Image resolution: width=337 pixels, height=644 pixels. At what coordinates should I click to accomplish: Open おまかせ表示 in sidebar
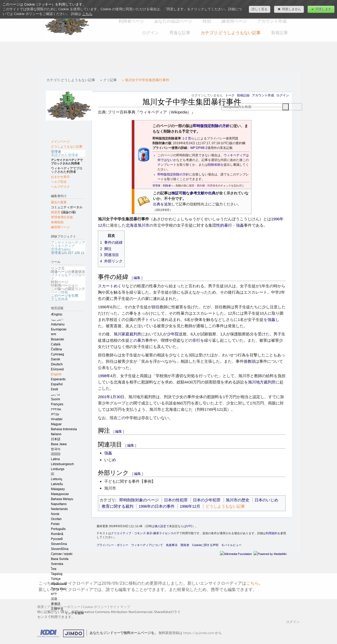(x=60, y=177)
